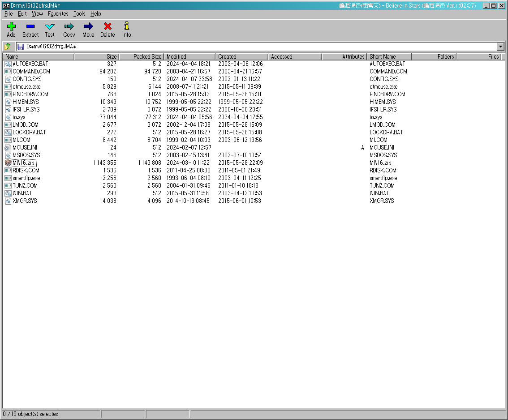Click the red Delete toolbar icon

click(108, 27)
